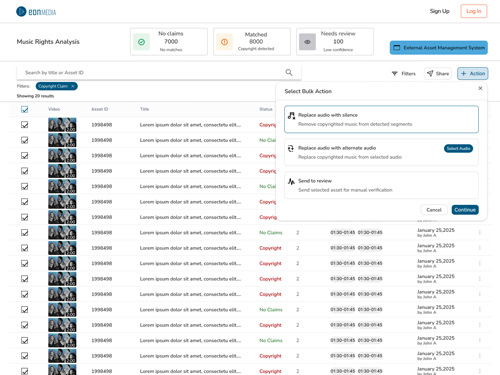The image size is (500, 375).
Task: Uncheck the fourth table row checkbox
Action: tap(25, 171)
